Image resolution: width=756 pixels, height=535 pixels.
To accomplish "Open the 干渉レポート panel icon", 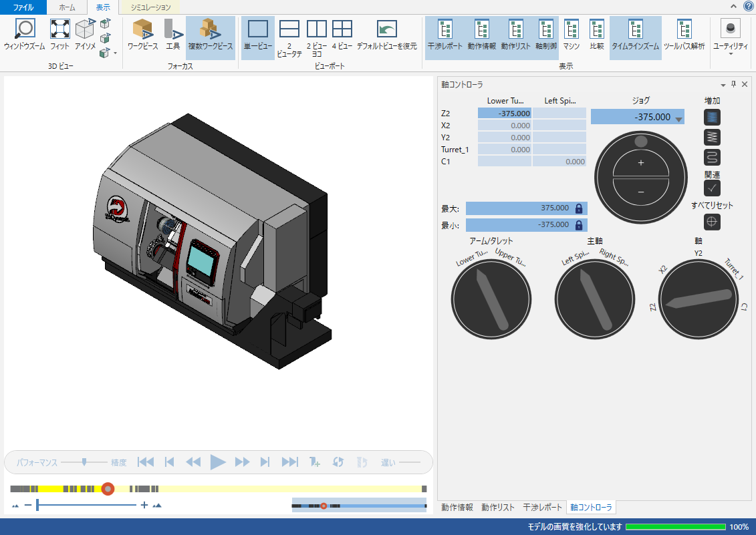I will (445, 30).
